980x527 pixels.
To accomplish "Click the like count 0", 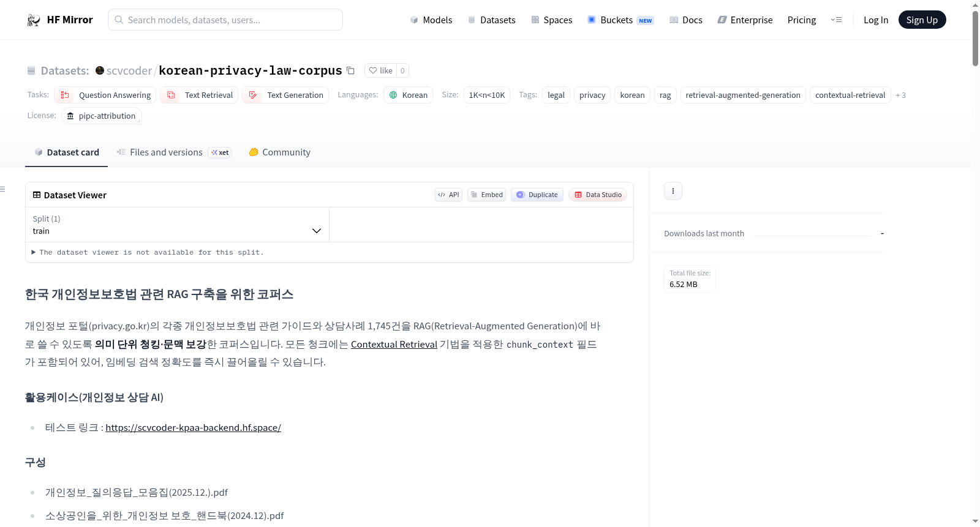I will click(402, 70).
